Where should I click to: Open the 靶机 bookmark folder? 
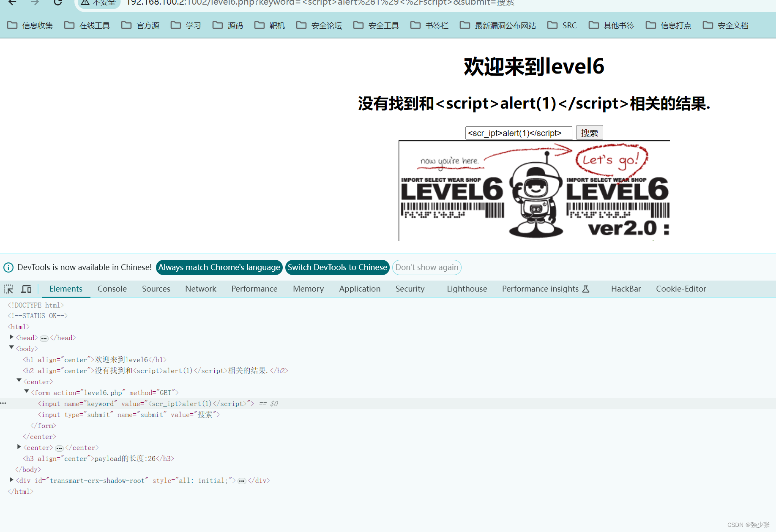pos(270,25)
